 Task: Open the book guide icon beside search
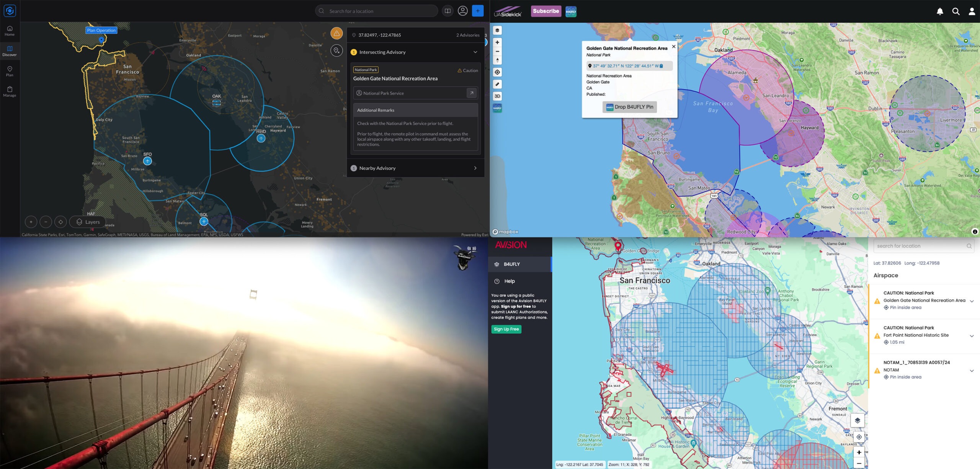(x=448, y=11)
